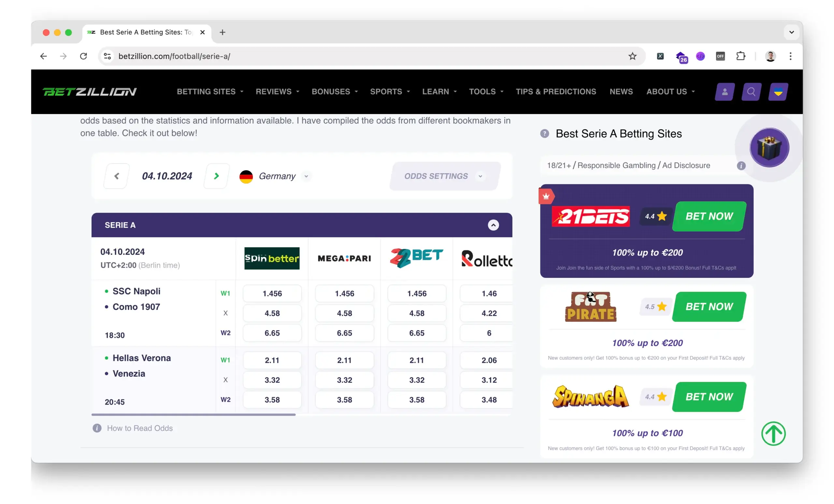Click the Responsible Gambling link

617,165
